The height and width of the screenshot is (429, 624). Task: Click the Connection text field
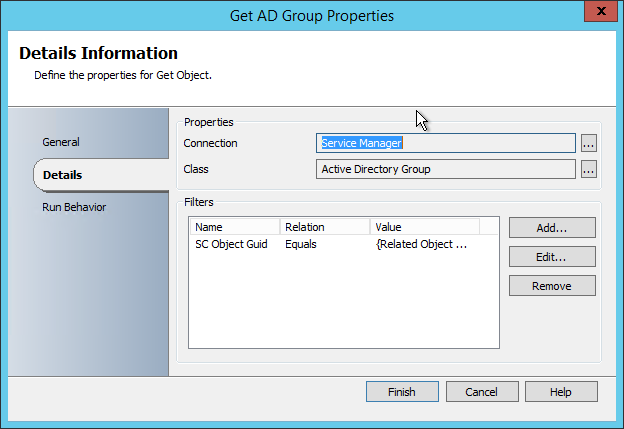point(446,143)
